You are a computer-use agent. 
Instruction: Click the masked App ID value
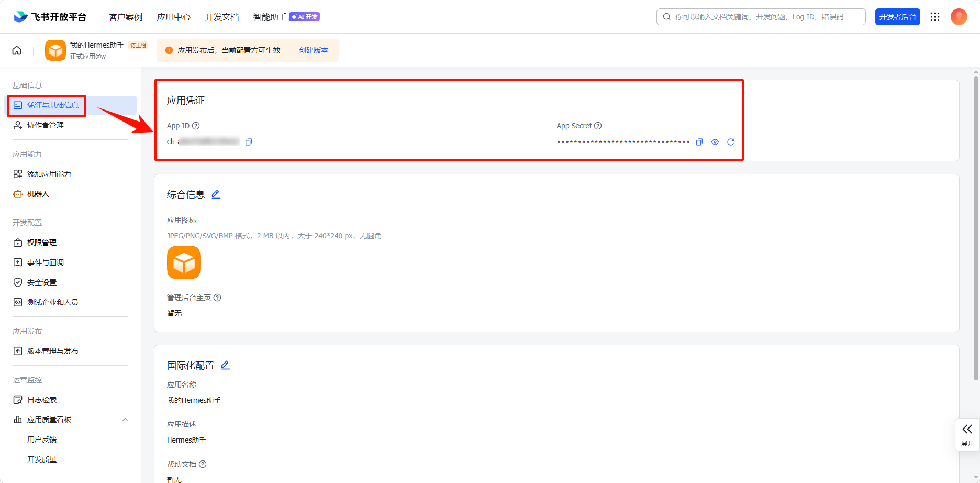click(203, 141)
